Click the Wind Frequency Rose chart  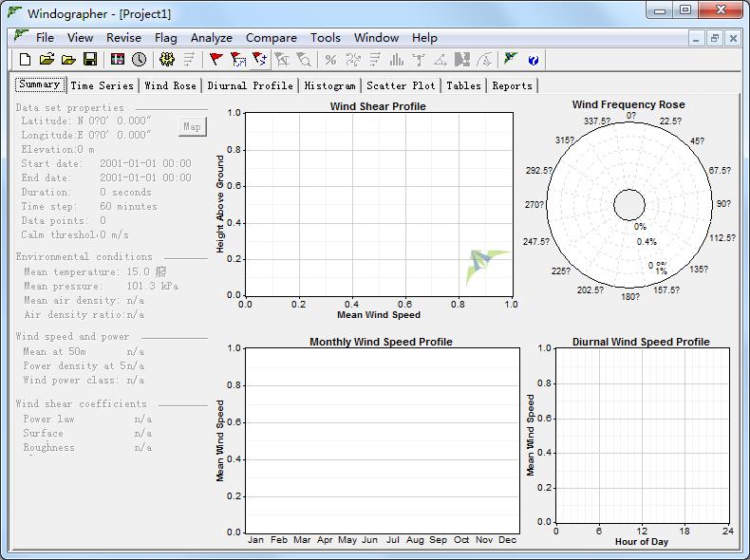point(629,205)
